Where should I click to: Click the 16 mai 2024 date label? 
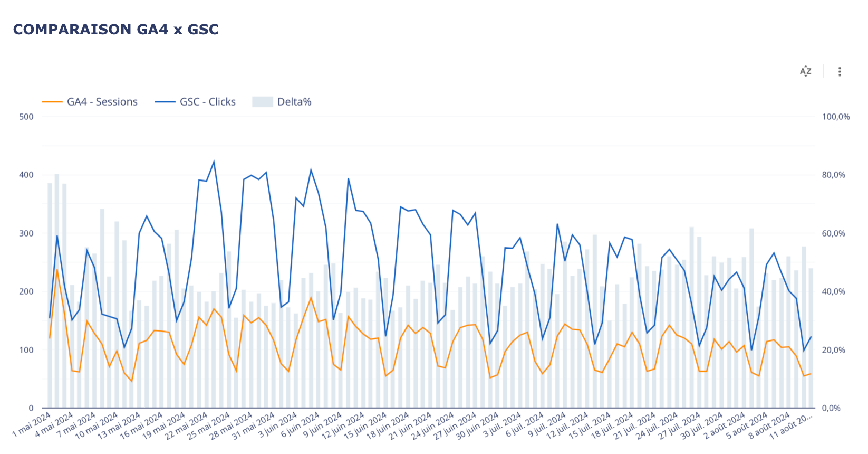click(x=142, y=425)
